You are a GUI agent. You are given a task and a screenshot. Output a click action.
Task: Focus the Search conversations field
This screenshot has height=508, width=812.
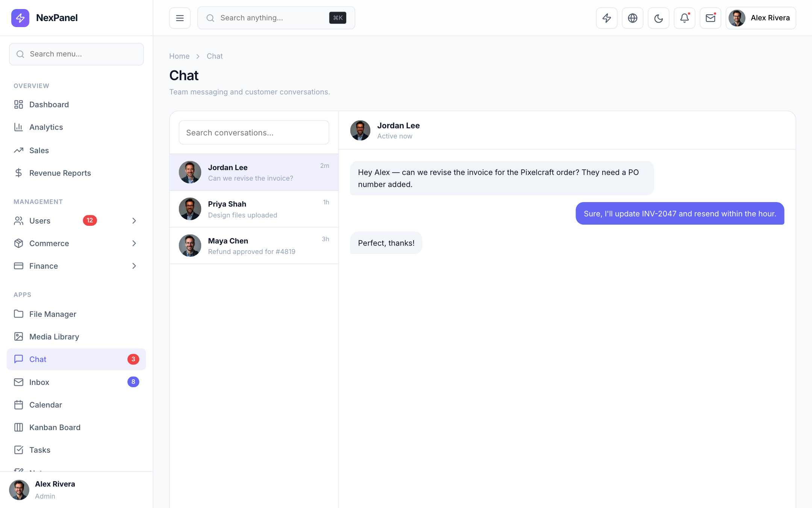coord(254,132)
